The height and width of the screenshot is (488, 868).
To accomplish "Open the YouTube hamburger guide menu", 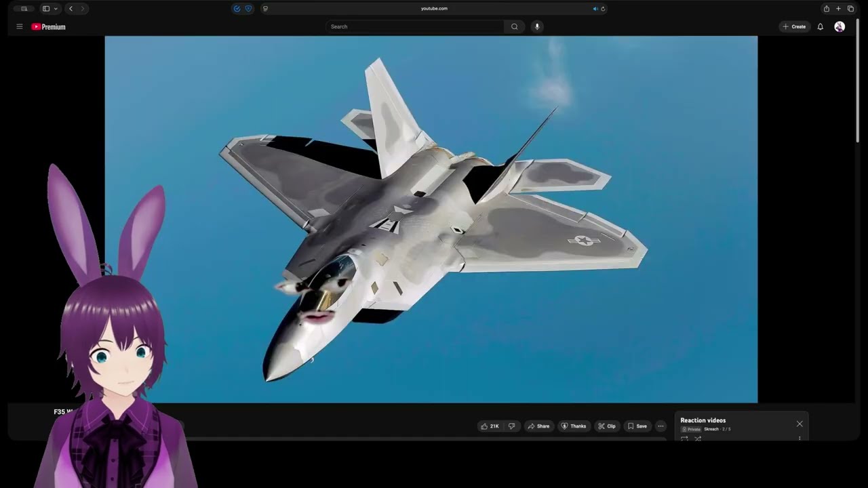I will click(x=20, y=26).
